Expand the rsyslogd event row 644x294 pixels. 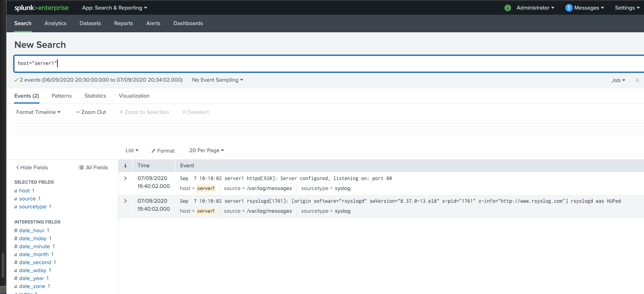click(x=125, y=201)
